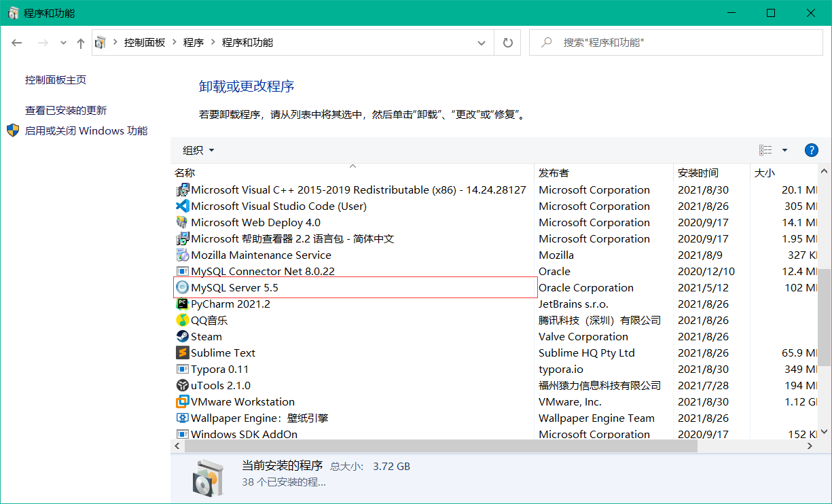Click the Wallpaper Engine program icon

click(x=182, y=418)
